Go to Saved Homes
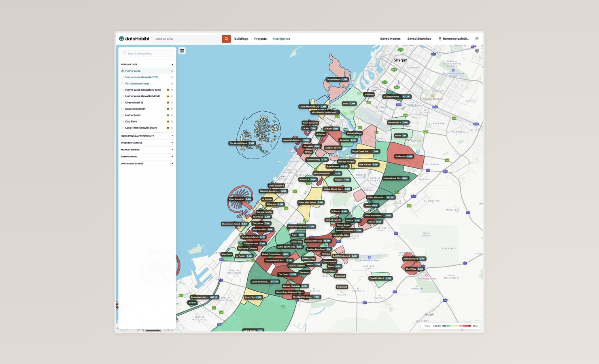 [x=390, y=39]
